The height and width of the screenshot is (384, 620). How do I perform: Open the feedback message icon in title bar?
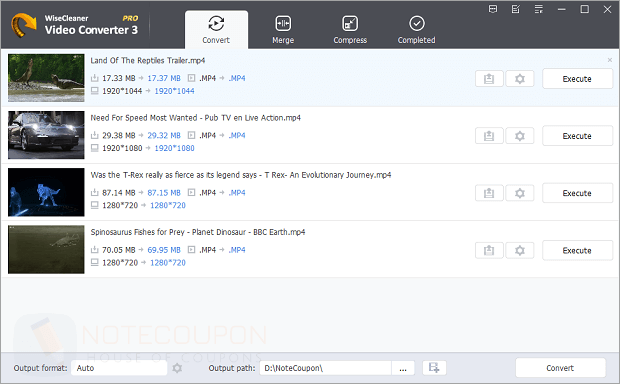493,9
